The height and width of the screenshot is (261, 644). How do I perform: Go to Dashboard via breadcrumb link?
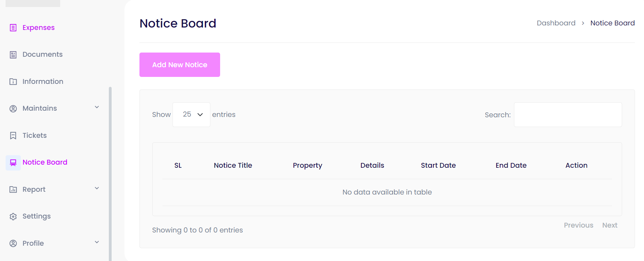click(556, 23)
